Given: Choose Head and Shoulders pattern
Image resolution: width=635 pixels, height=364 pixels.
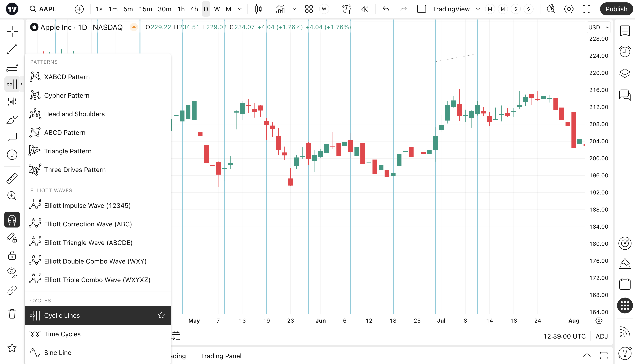Looking at the screenshot, I should pos(74,114).
